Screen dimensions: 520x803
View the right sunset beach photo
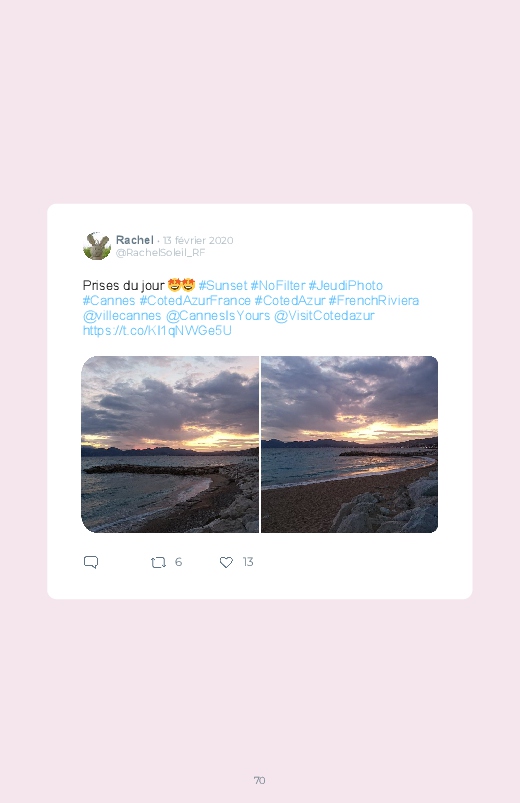pos(349,445)
